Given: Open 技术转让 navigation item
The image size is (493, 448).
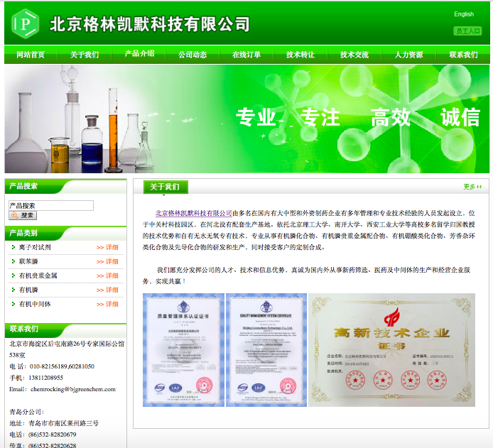Looking at the screenshot, I should tap(300, 55).
